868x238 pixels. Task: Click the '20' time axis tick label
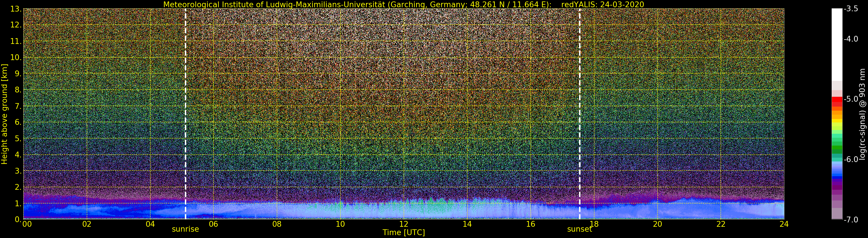657,224
